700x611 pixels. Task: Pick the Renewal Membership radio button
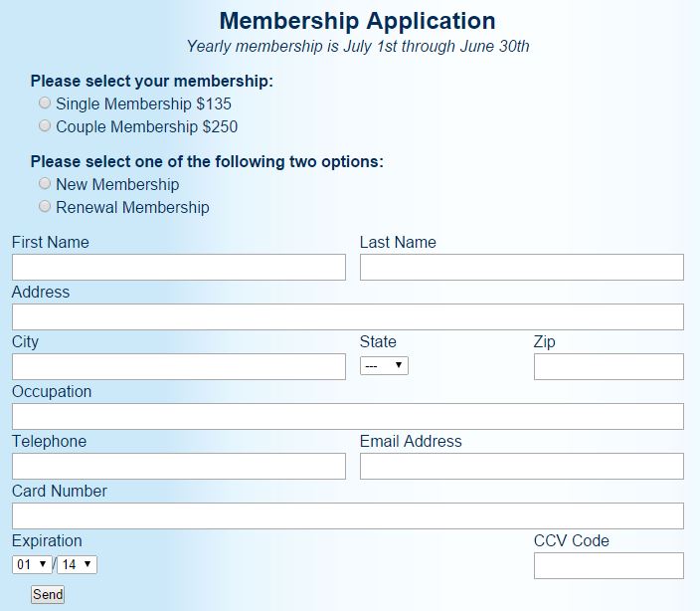45,206
